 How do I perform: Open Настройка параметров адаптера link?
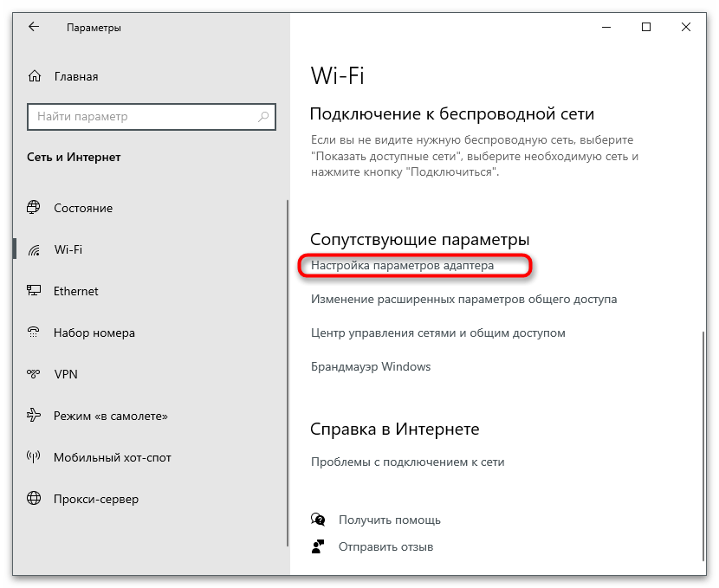[x=402, y=265]
